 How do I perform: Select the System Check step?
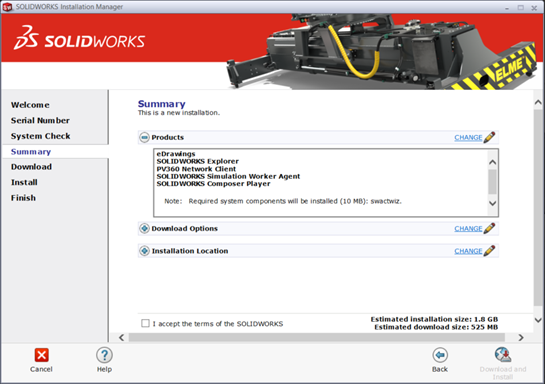pos(41,136)
